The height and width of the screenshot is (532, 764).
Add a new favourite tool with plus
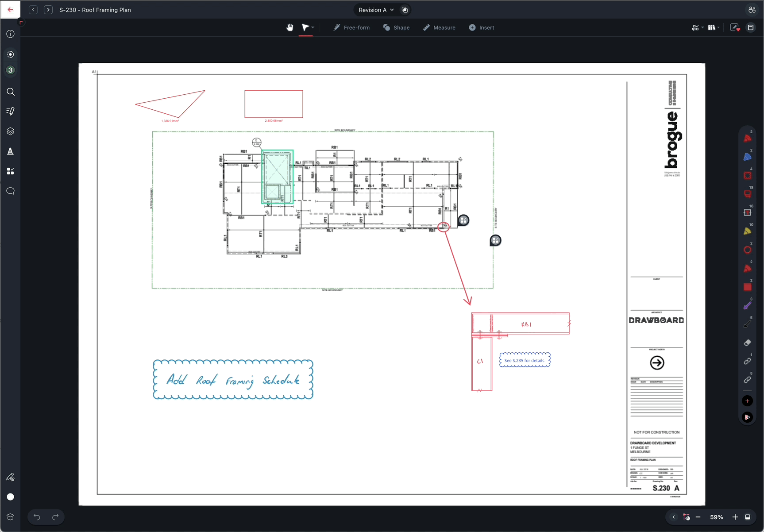click(x=747, y=401)
